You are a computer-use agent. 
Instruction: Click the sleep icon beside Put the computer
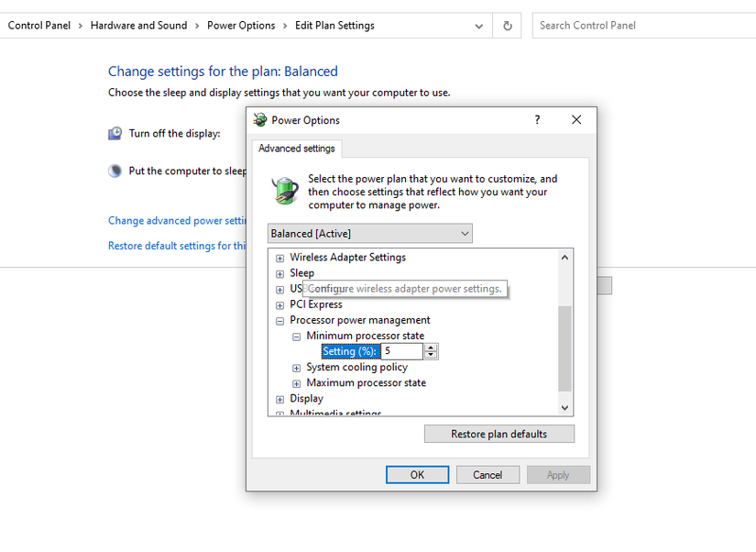point(114,171)
